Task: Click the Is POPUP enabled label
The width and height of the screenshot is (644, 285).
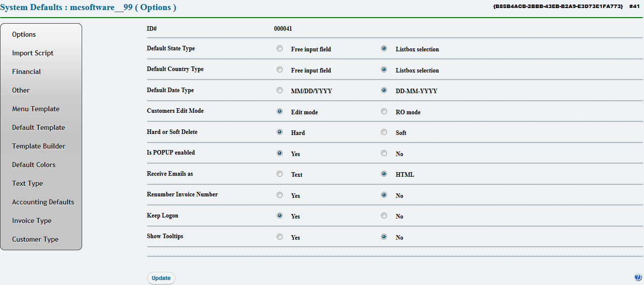Action: (171, 153)
